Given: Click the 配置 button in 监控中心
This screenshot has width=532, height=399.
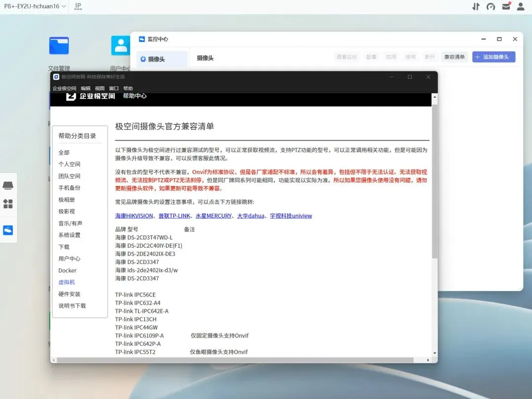Looking at the screenshot, I should click(371, 57).
